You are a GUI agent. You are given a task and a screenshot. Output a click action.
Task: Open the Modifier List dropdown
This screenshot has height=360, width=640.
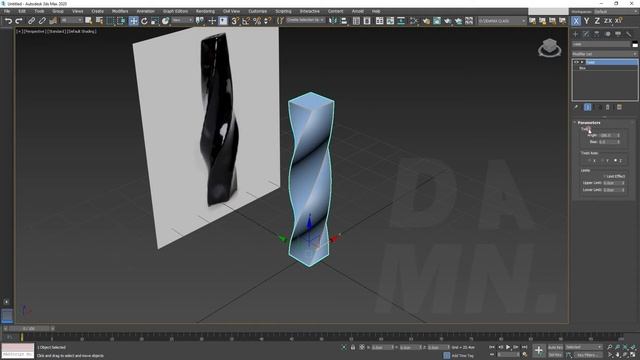click(604, 54)
